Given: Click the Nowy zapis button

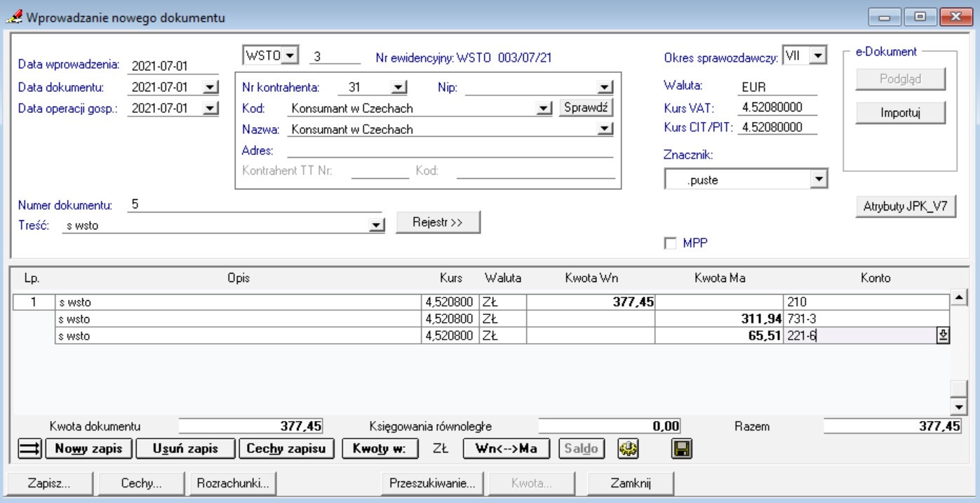Looking at the screenshot, I should coord(88,448).
